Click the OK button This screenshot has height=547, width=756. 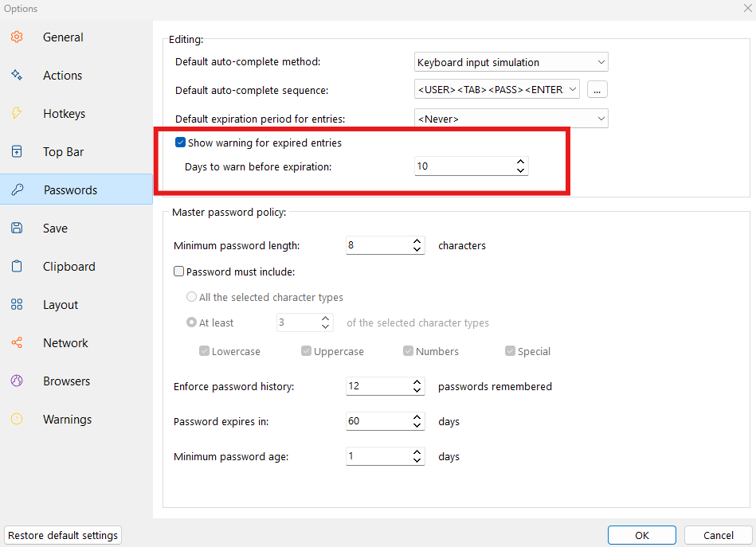click(x=642, y=535)
